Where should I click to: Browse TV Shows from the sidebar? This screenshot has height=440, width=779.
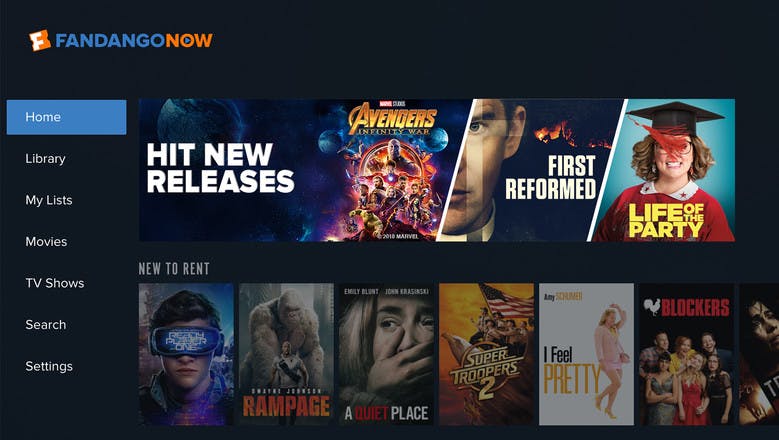(55, 283)
